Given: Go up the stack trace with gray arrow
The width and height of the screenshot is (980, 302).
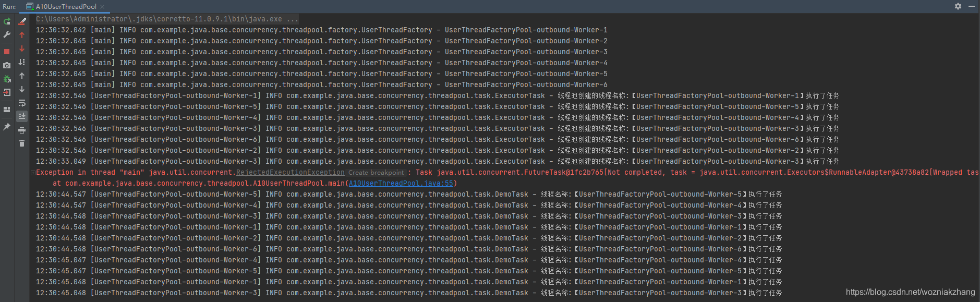Looking at the screenshot, I should click(22, 76).
